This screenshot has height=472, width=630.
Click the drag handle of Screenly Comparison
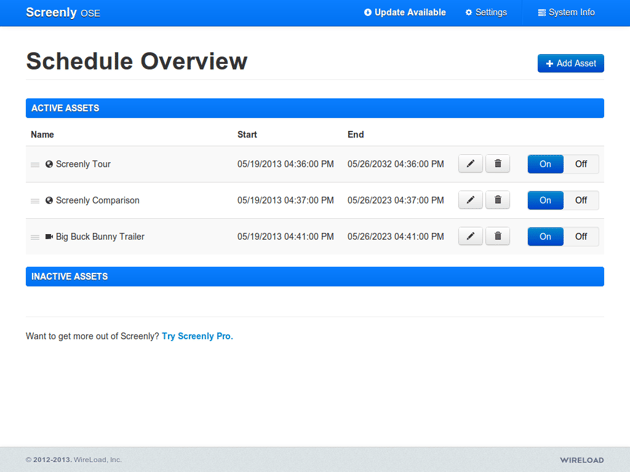[x=35, y=201]
